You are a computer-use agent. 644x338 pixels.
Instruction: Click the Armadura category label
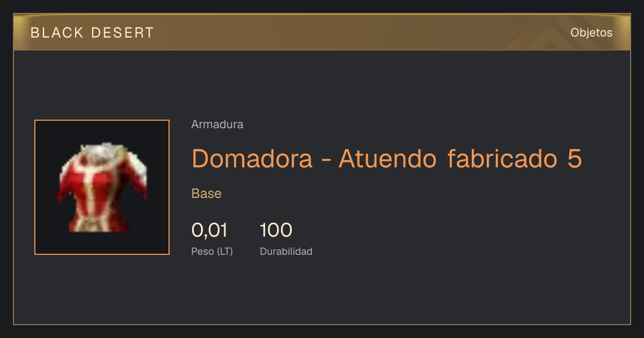(x=217, y=124)
